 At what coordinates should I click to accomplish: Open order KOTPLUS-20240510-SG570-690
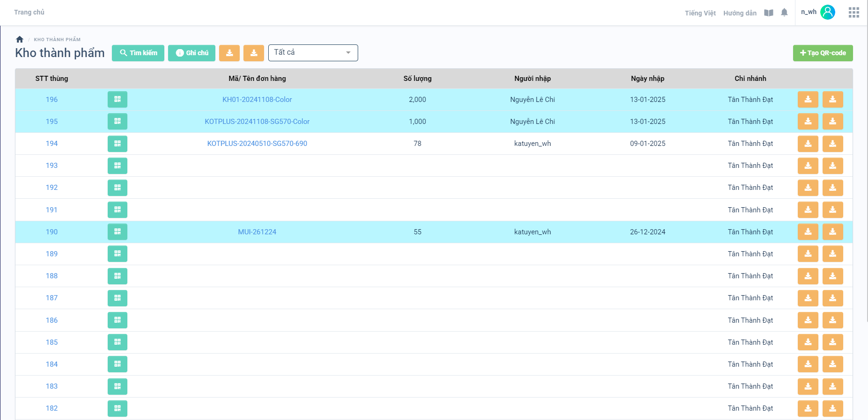click(x=257, y=144)
